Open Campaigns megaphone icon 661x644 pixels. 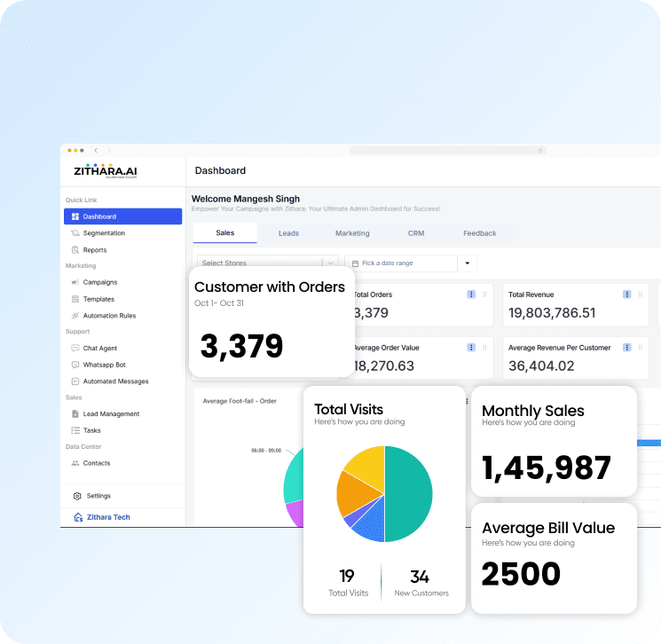75,282
